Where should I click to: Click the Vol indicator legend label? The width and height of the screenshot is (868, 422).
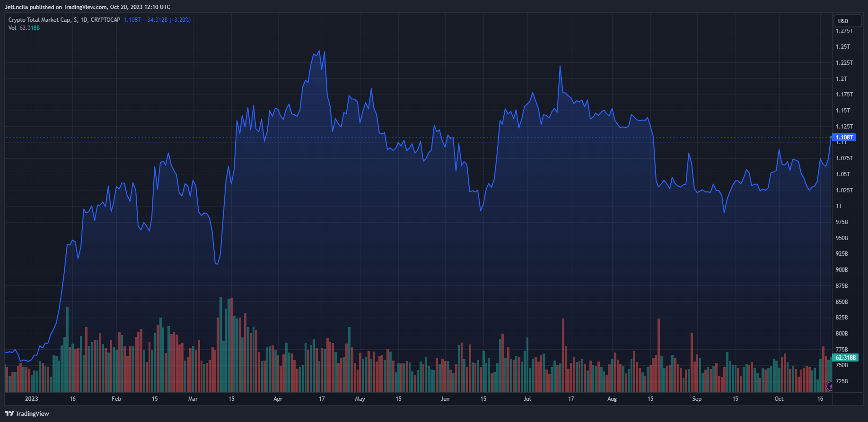tap(12, 28)
